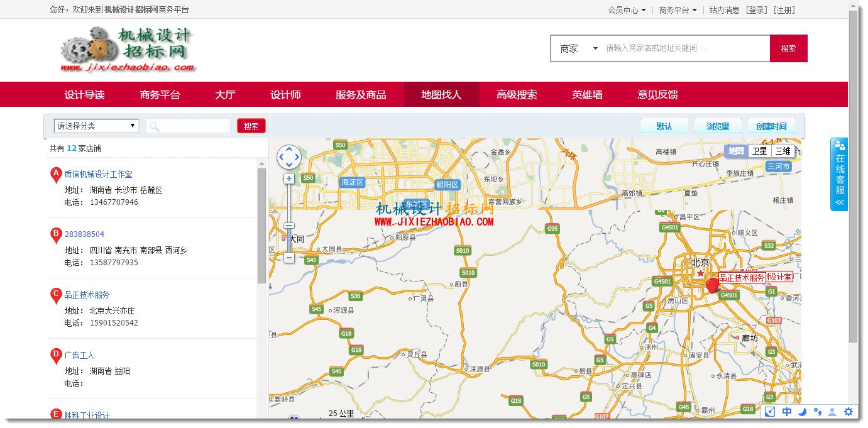Viewport: 868px width, 428px height.
Task: Open the 请选择分类 category dropdown
Action: [x=96, y=126]
